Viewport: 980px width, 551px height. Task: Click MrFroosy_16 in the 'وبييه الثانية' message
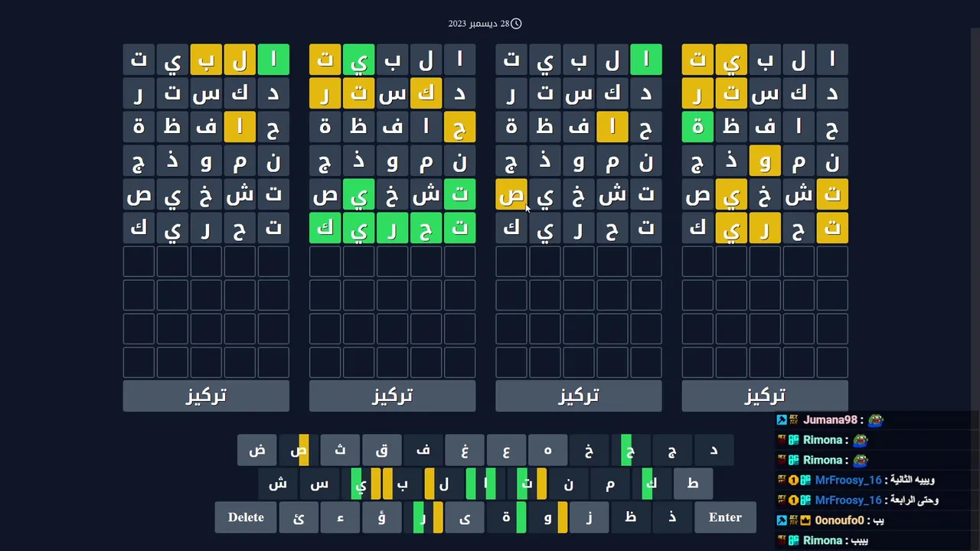coord(850,481)
